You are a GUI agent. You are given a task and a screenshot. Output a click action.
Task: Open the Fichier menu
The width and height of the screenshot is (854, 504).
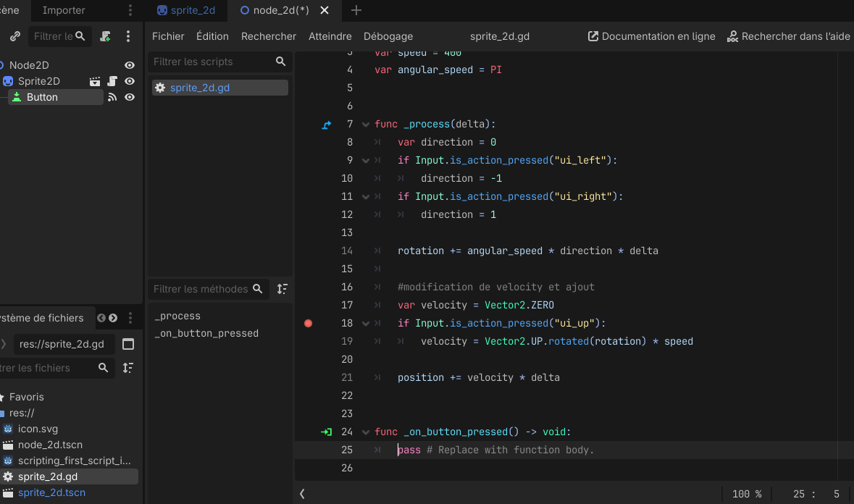point(168,36)
